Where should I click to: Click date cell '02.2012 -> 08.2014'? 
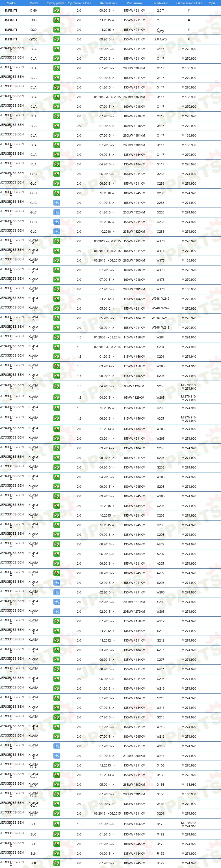point(107,347)
